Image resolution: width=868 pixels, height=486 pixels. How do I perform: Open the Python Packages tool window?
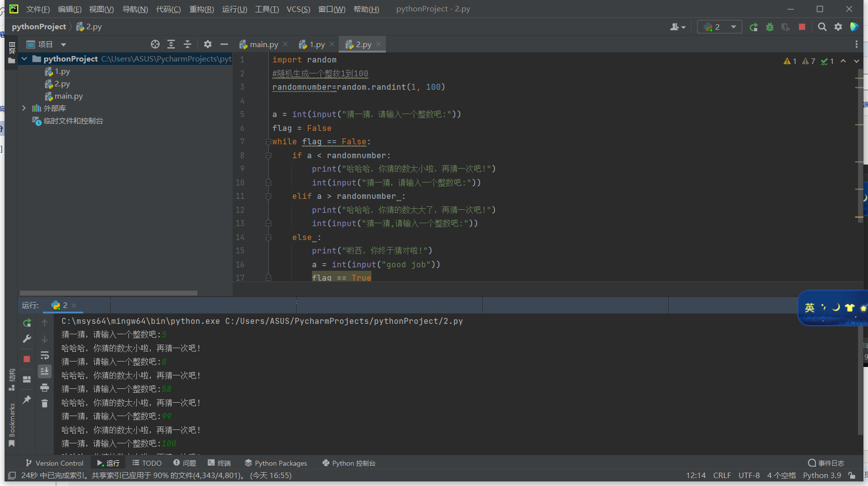276,463
